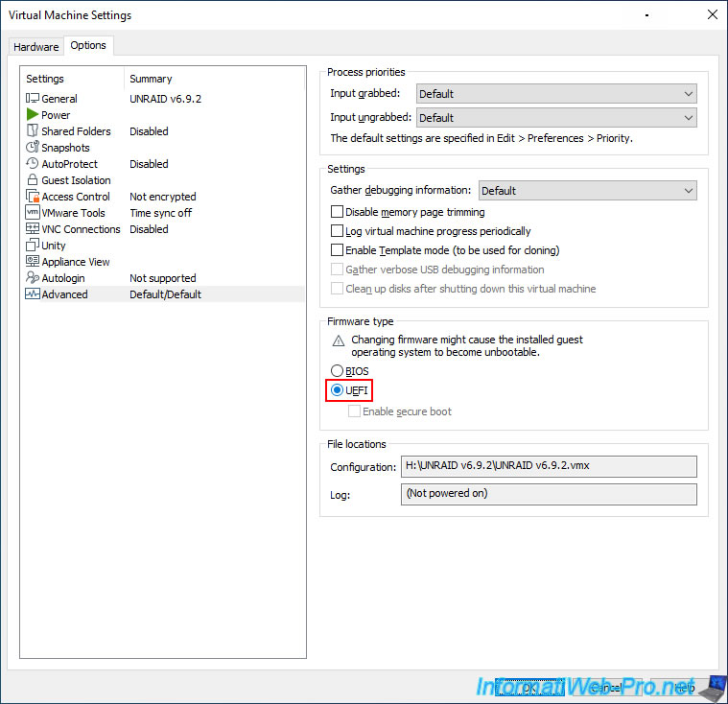
Task: Select the General settings icon
Action: click(x=33, y=99)
